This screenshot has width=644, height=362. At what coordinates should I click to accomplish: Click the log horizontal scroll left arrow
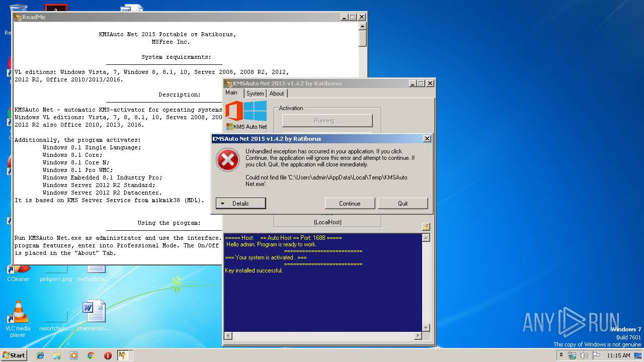click(x=228, y=335)
